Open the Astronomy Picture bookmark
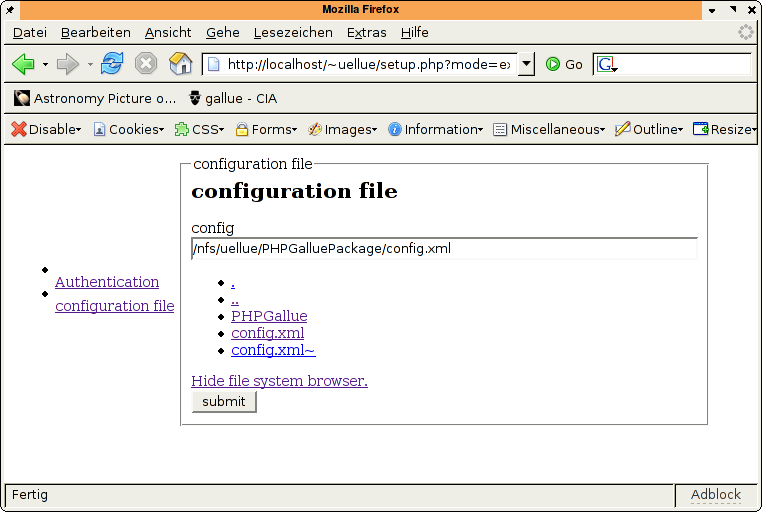 pyautogui.click(x=95, y=98)
